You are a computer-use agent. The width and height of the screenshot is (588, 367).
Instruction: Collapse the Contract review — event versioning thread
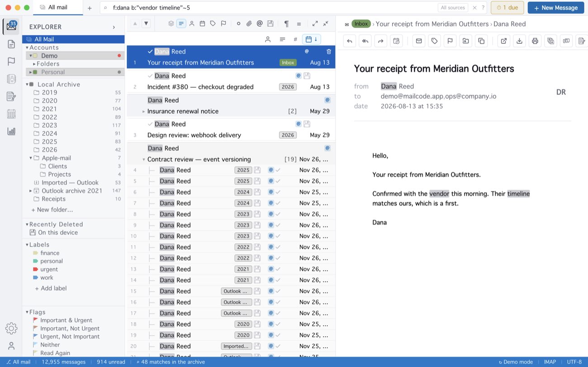coord(143,160)
